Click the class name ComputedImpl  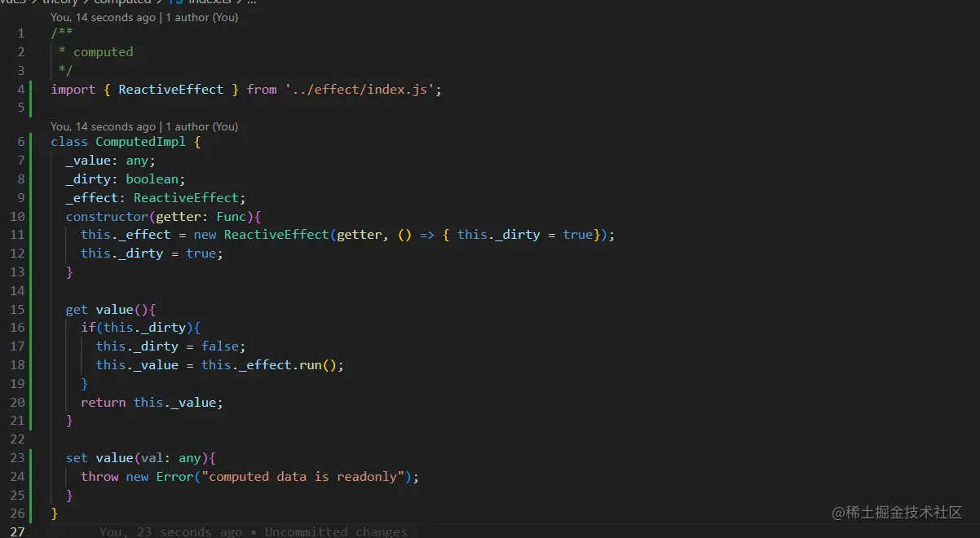point(140,142)
